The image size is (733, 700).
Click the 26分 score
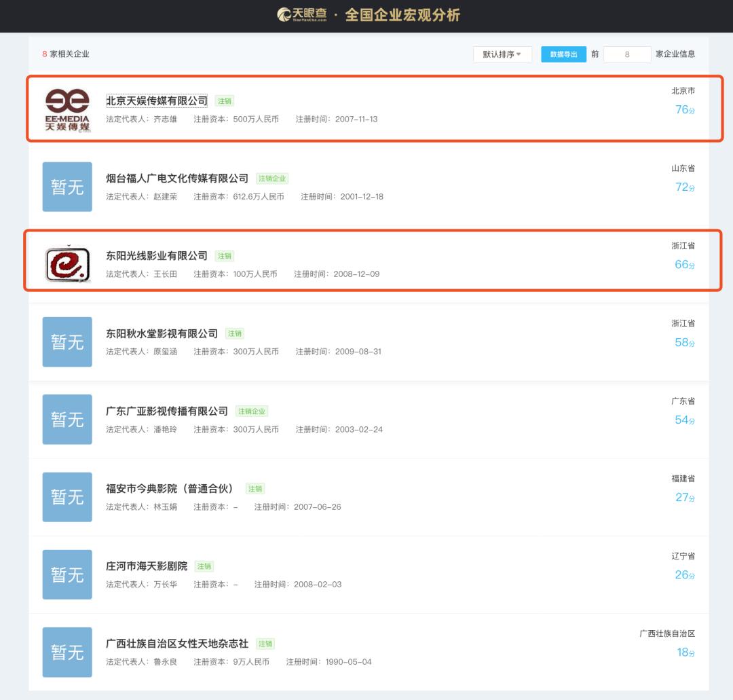coord(685,575)
